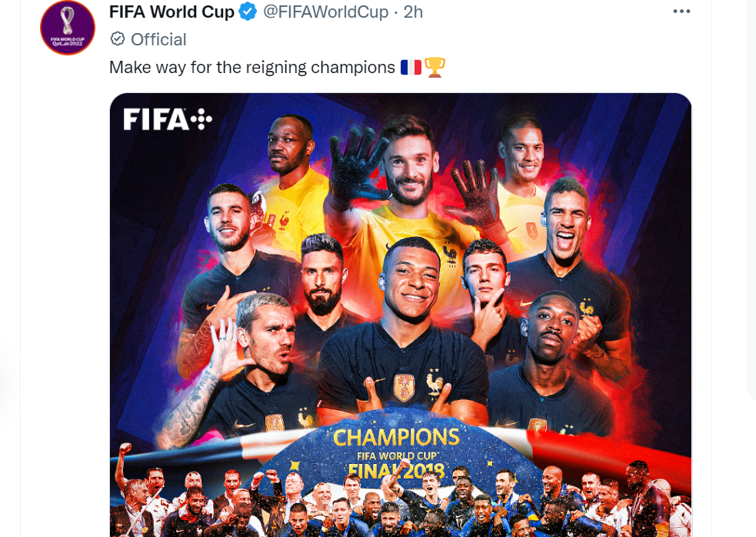Click the FIFA+ logo in the image
Viewport: 756px width, 537px height.
pyautogui.click(x=168, y=119)
